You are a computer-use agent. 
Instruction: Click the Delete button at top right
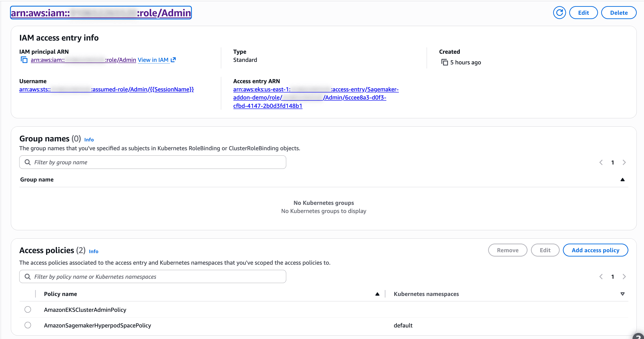tap(619, 13)
